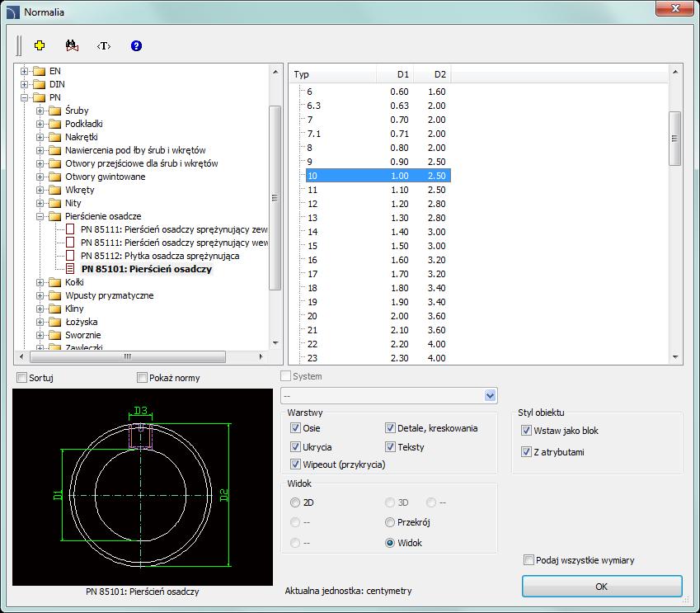Expand the Wpusty pryzmatyczne node

(x=40, y=296)
